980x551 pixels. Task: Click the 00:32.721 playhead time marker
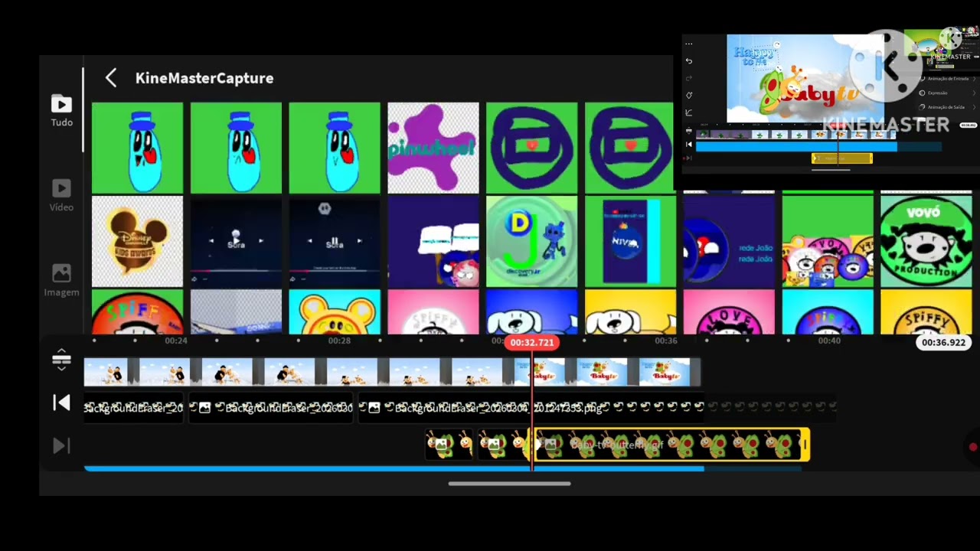pyautogui.click(x=531, y=343)
